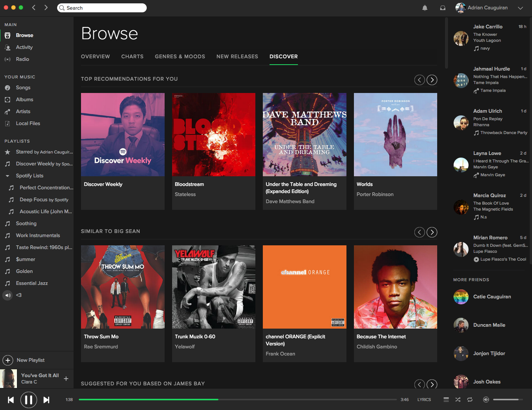Open the play queue icon
Image resolution: width=532 pixels, height=410 pixels.
[446, 400]
